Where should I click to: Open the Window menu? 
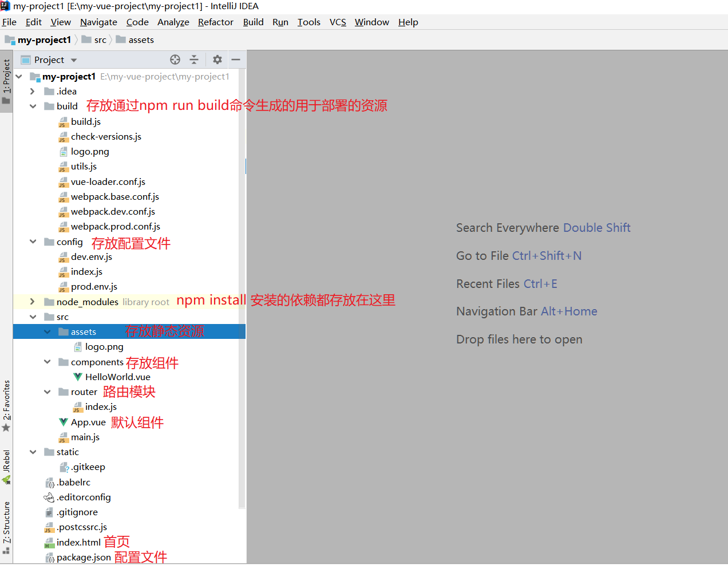372,22
